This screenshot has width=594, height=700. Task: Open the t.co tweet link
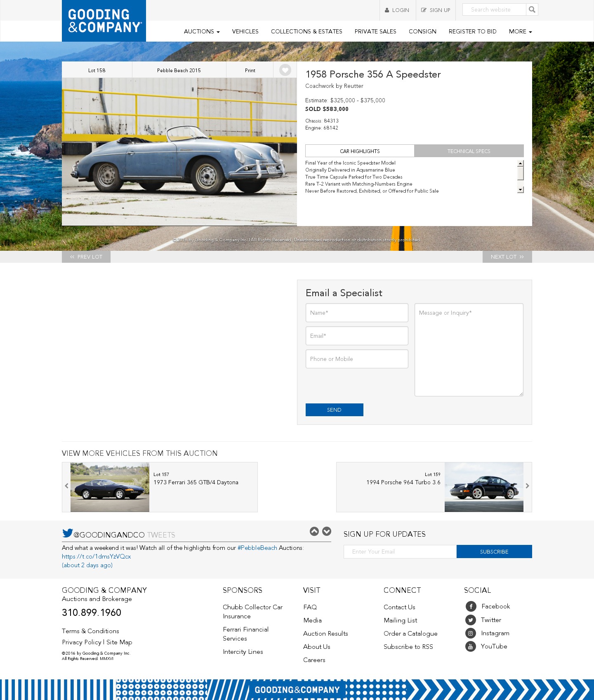[x=97, y=556]
